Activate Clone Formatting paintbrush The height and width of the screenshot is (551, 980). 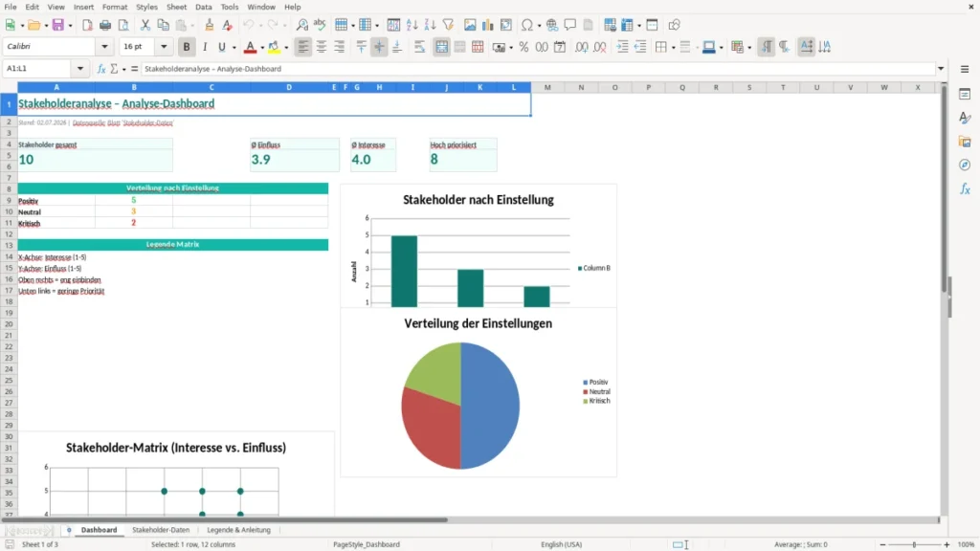click(210, 25)
